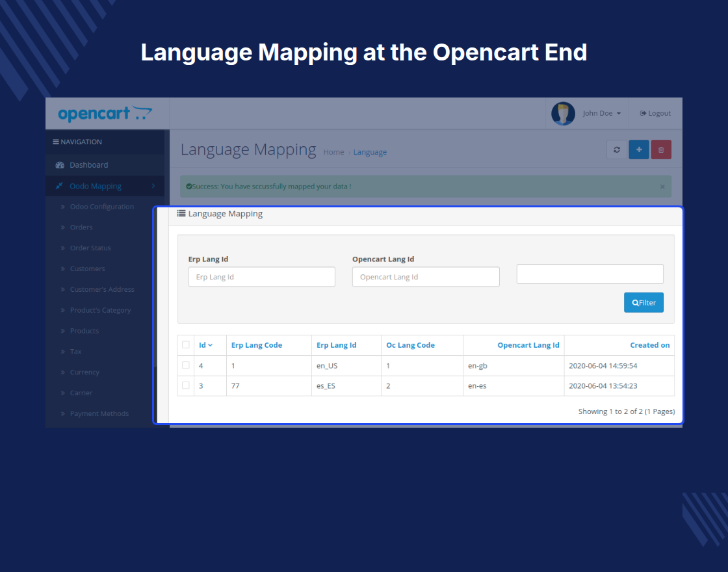Toggle the select-all header checkbox
The image size is (728, 572).
click(186, 345)
